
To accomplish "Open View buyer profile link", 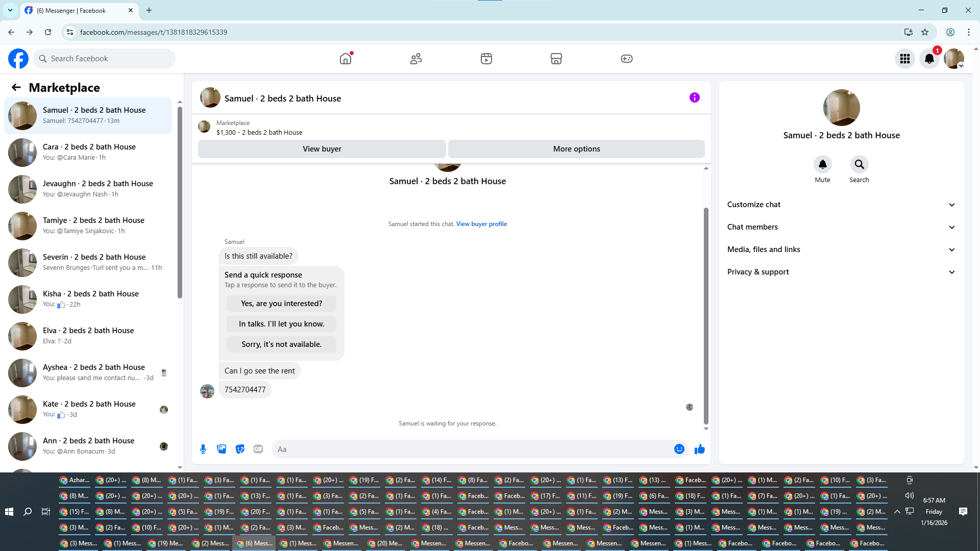I will 481,224.
